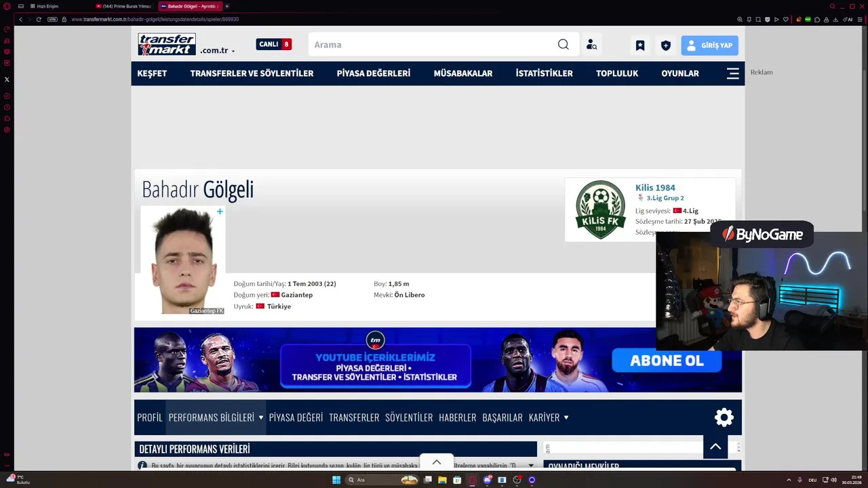868x488 pixels.
Task: Open the Oyunlar menu
Action: 680,73
